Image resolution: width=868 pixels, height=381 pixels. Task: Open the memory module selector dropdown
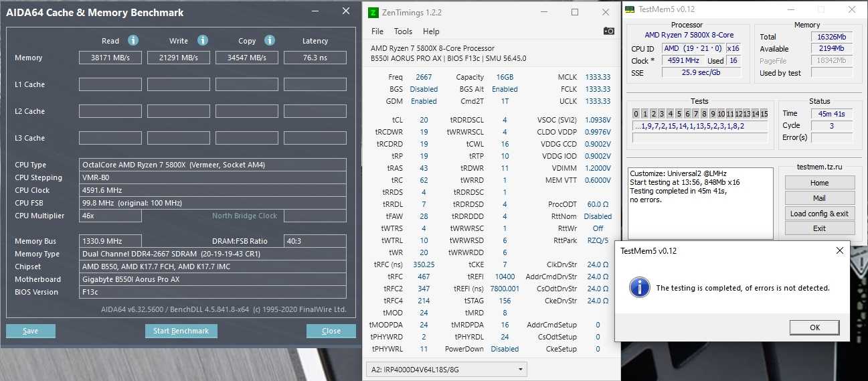[x=446, y=369]
